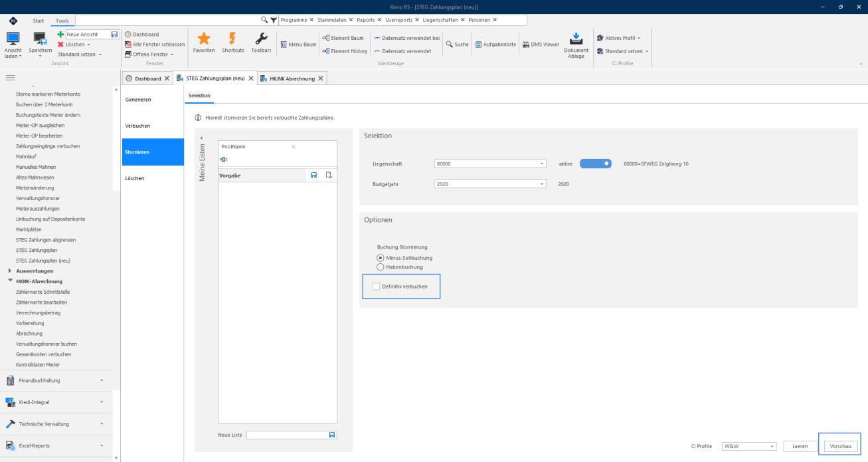Toggle the hamburger menu in sidebar

point(11,78)
